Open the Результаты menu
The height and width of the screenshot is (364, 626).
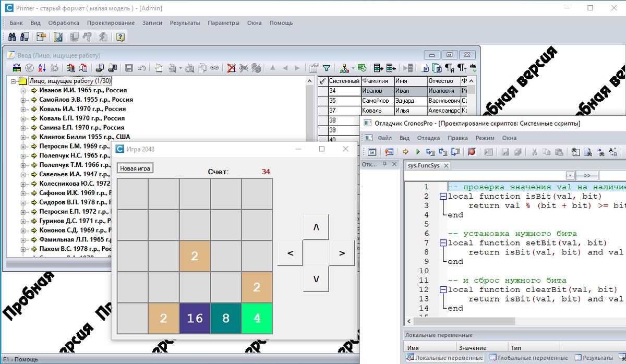click(185, 23)
